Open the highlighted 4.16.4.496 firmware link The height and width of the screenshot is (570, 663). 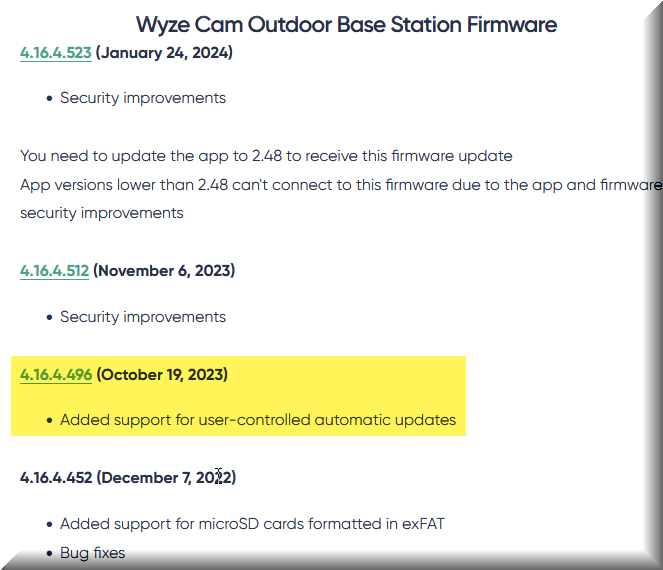point(56,375)
